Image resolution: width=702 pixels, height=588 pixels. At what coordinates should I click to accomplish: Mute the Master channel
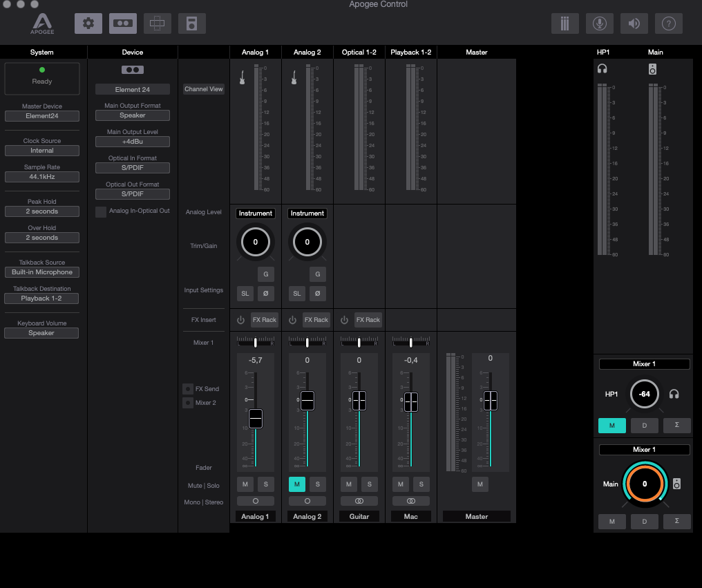pos(480,484)
